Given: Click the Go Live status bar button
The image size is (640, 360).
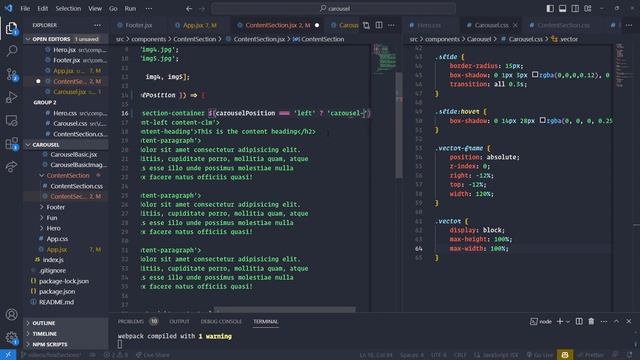Looking at the screenshot, I should [539, 355].
